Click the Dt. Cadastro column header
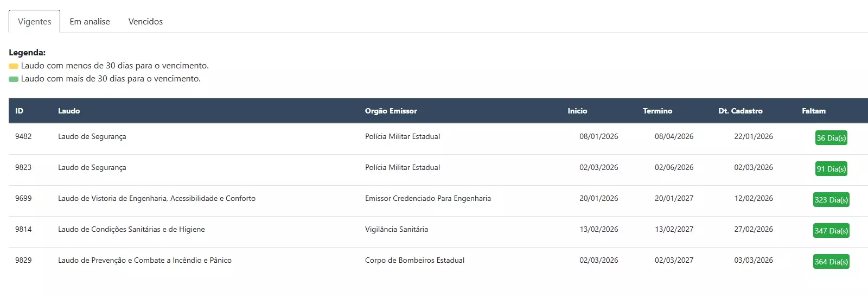868x297 pixels. click(x=740, y=111)
